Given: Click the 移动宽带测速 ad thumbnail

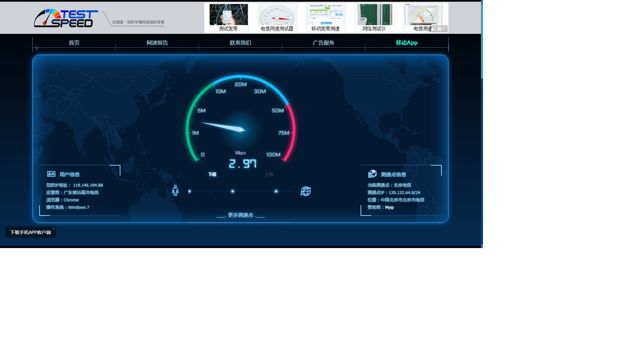Looking at the screenshot, I should click(326, 18).
